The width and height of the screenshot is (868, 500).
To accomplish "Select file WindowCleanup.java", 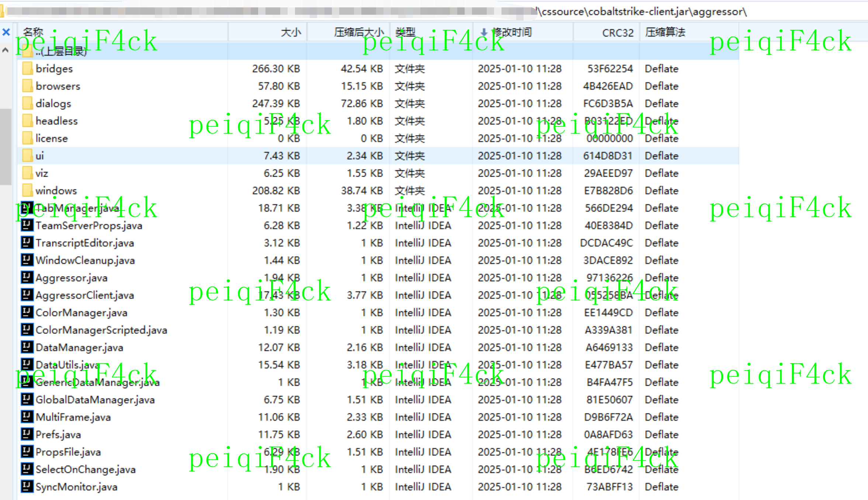I will click(x=85, y=260).
